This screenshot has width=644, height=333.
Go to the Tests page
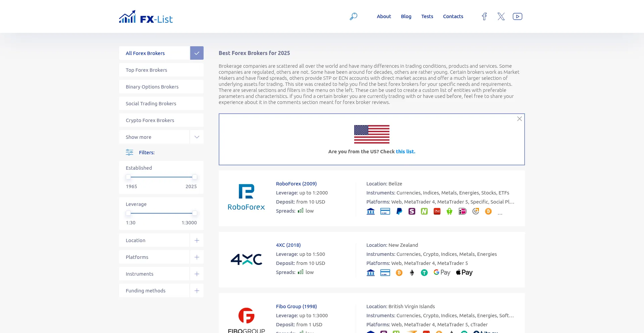(427, 16)
